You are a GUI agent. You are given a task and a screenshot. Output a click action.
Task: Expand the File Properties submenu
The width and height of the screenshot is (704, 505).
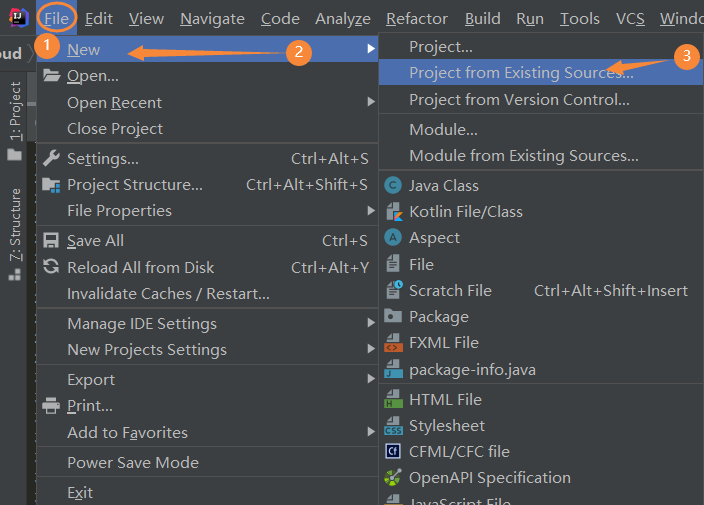(x=119, y=210)
